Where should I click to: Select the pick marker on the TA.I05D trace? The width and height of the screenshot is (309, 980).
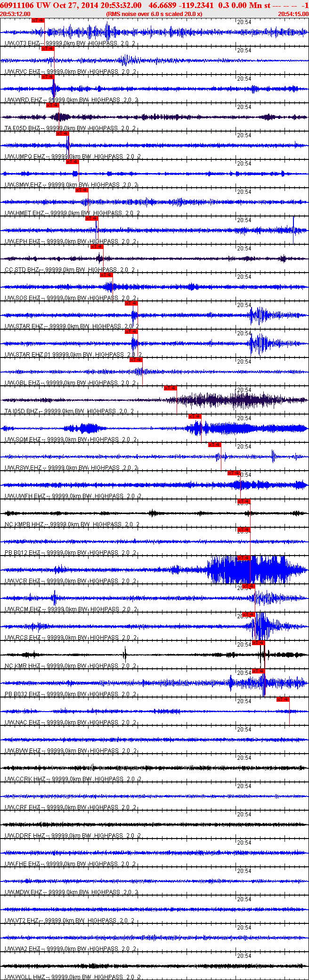click(x=170, y=388)
